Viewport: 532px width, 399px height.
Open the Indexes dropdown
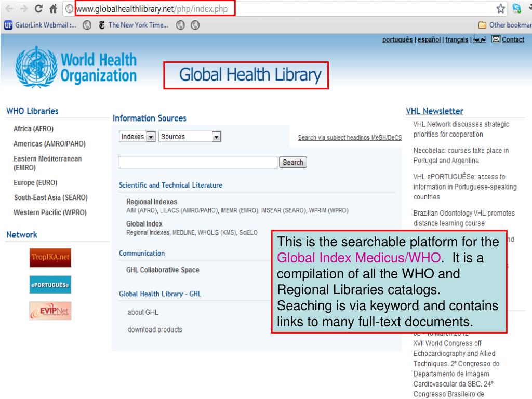(x=137, y=137)
